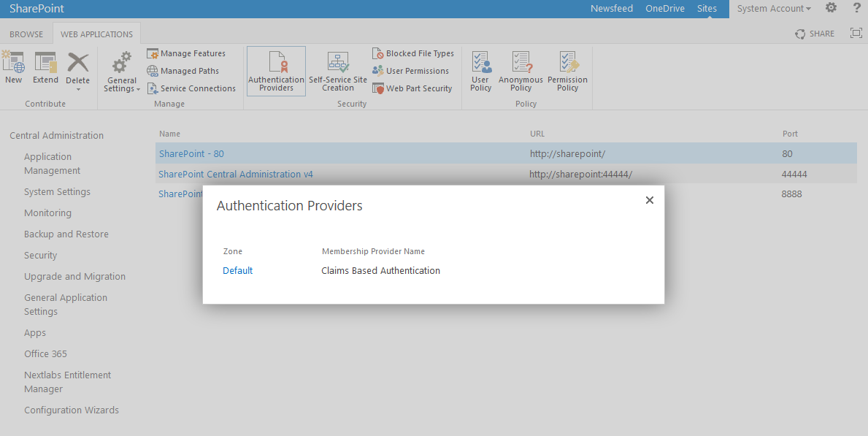
Task: Open Managed Paths in the ribbon
Action: click(183, 71)
